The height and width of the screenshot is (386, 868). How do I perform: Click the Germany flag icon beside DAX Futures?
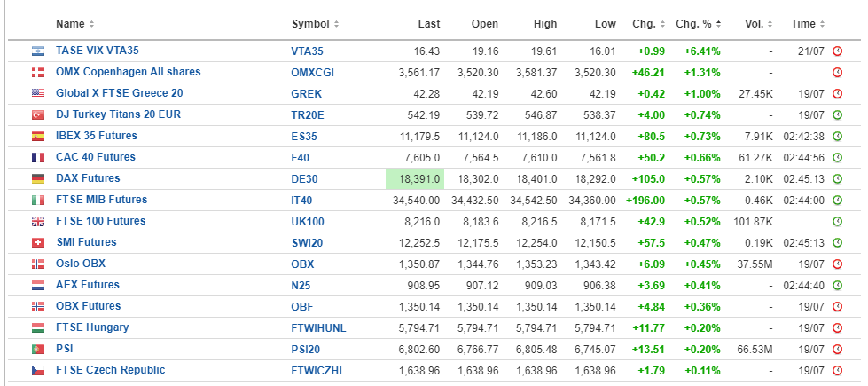(x=37, y=179)
